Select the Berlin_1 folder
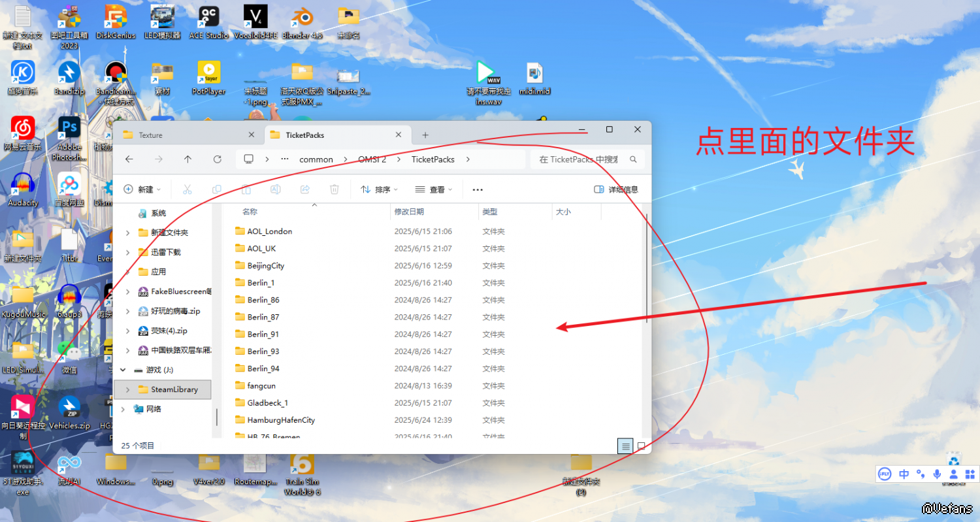 [255, 283]
